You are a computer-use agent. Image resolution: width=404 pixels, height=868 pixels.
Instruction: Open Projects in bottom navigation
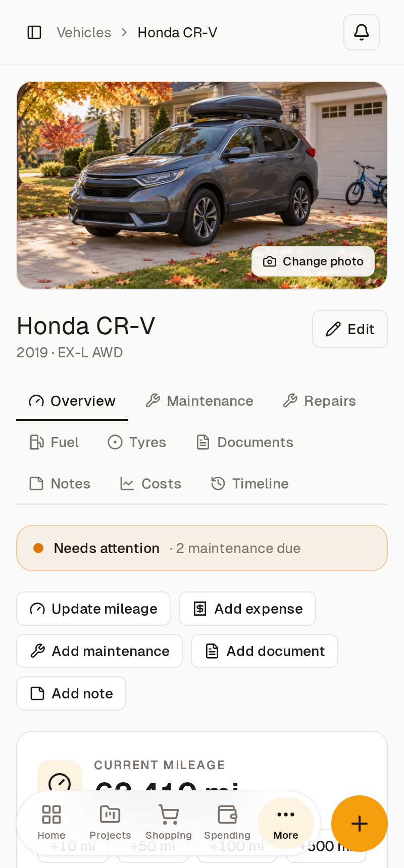[110, 823]
